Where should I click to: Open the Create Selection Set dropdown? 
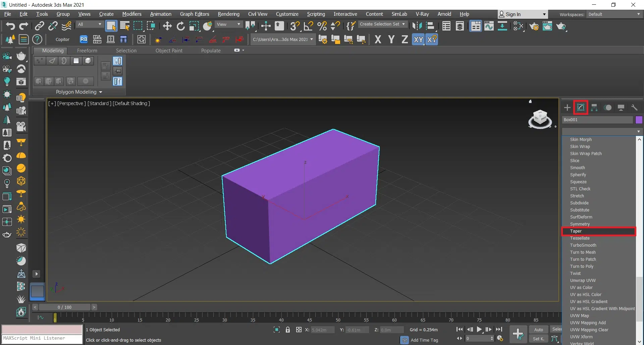pyautogui.click(x=383, y=24)
